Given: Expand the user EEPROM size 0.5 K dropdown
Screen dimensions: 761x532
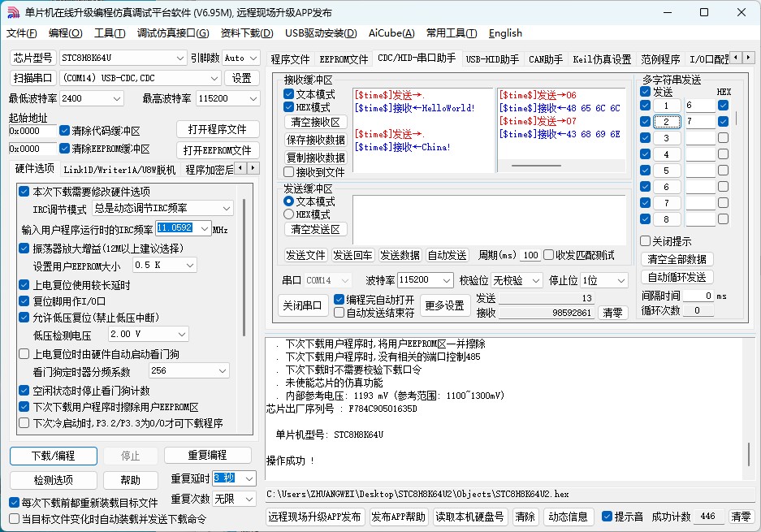Looking at the screenshot, I should pos(190,265).
